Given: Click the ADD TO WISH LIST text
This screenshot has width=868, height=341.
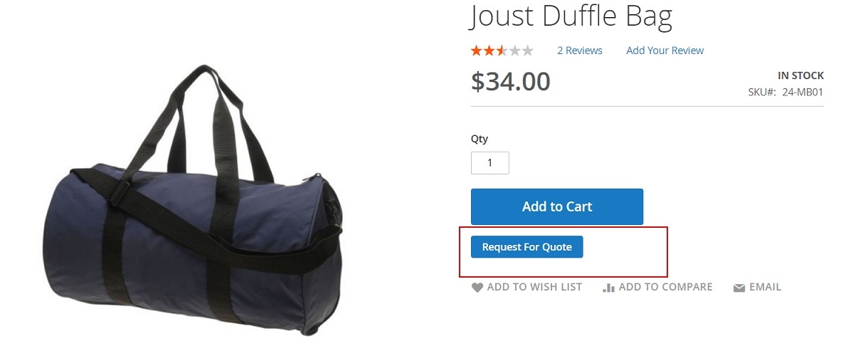Looking at the screenshot, I should [x=534, y=287].
